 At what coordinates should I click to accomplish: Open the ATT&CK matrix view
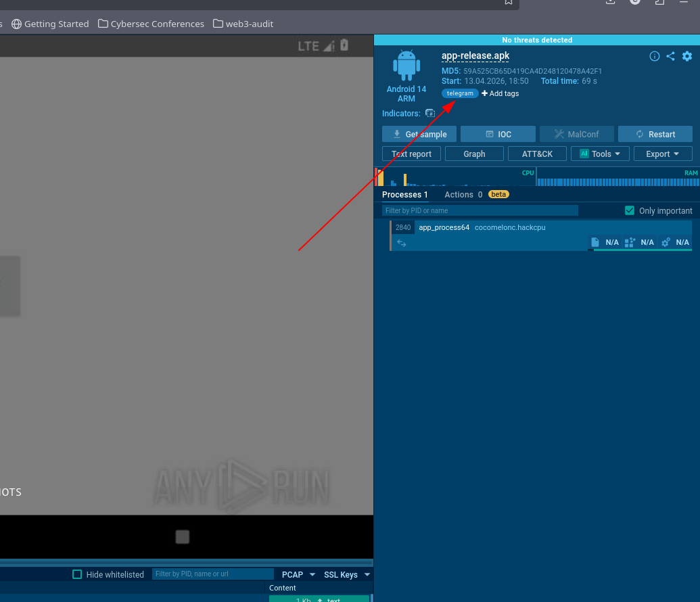537,154
